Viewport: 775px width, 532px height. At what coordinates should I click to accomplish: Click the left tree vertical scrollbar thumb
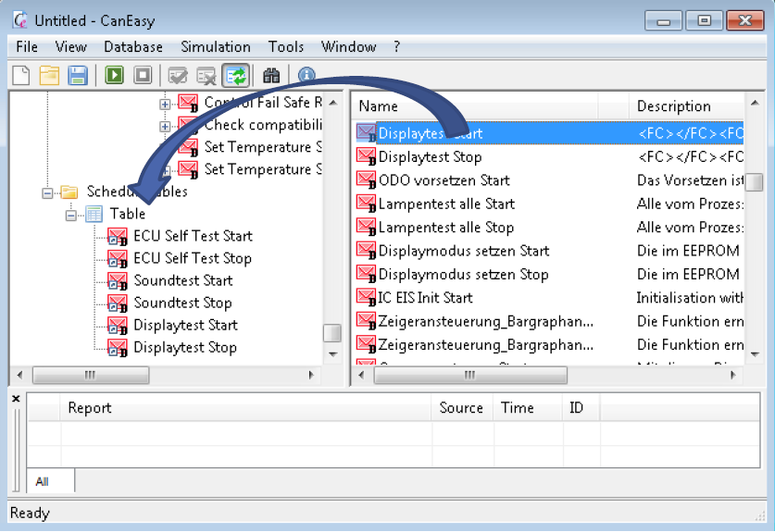click(x=331, y=333)
